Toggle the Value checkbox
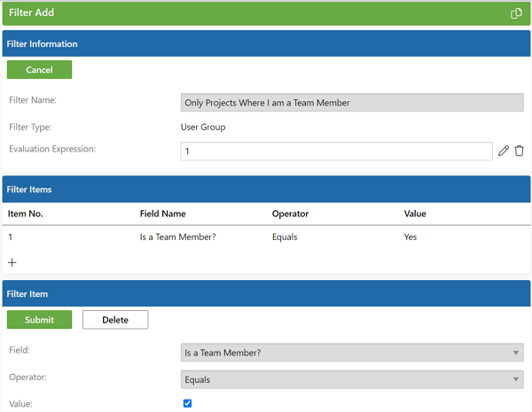 187,403
